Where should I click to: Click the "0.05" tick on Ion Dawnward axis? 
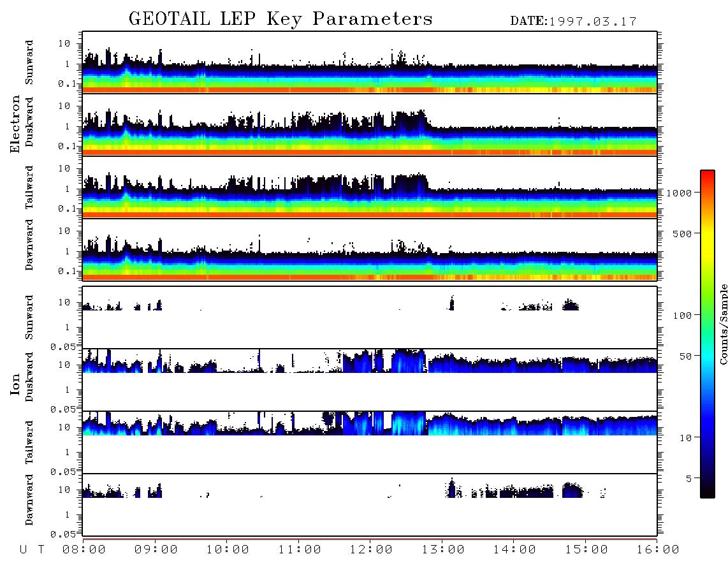tap(62, 534)
